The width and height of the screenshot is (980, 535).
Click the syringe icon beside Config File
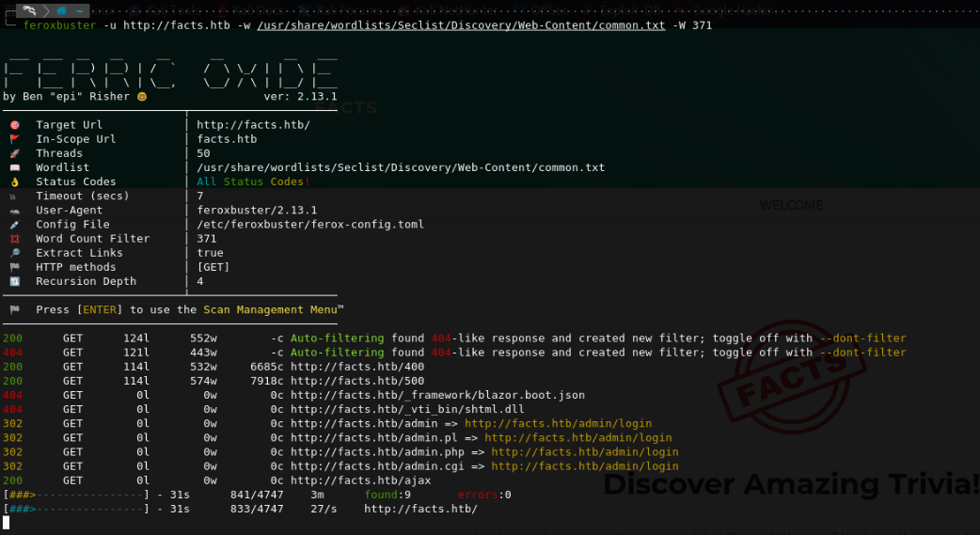coord(14,225)
